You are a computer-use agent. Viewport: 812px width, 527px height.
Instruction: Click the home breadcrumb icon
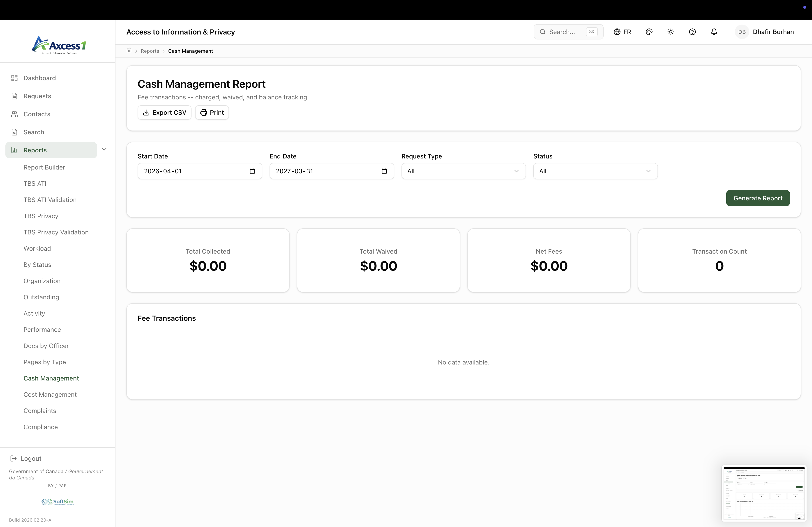tap(129, 50)
